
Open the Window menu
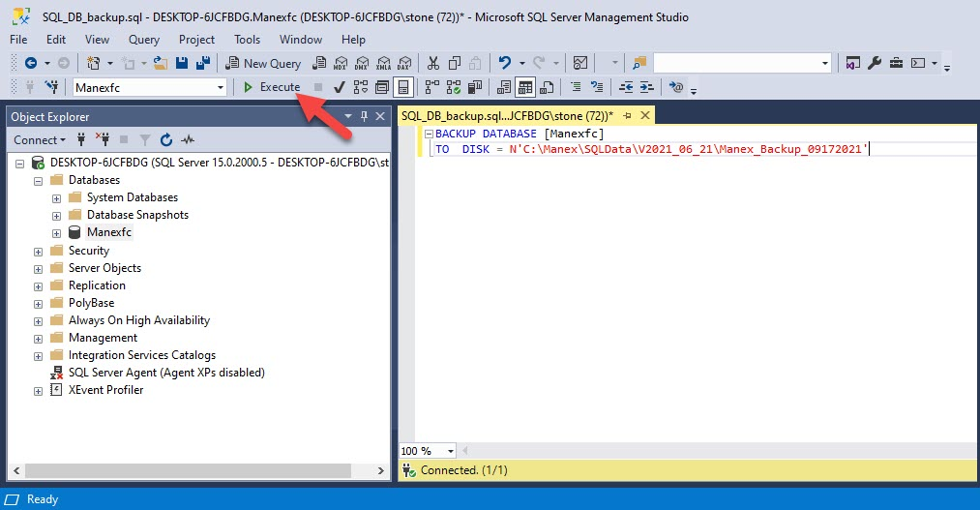click(x=301, y=40)
